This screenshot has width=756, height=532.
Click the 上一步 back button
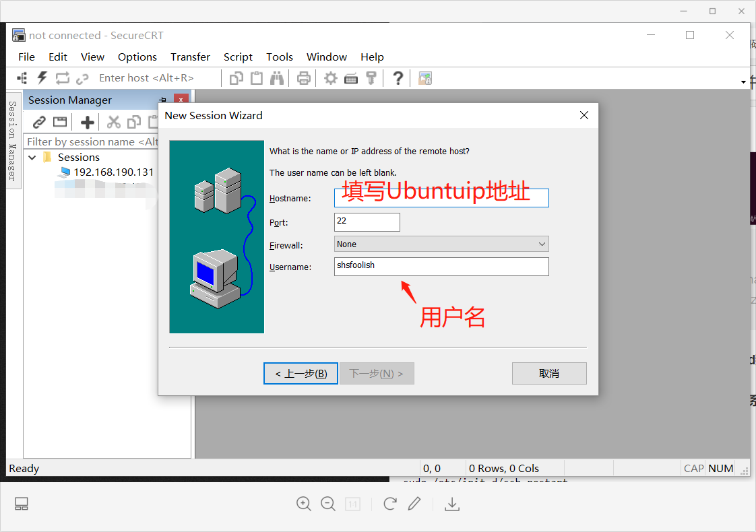301,373
